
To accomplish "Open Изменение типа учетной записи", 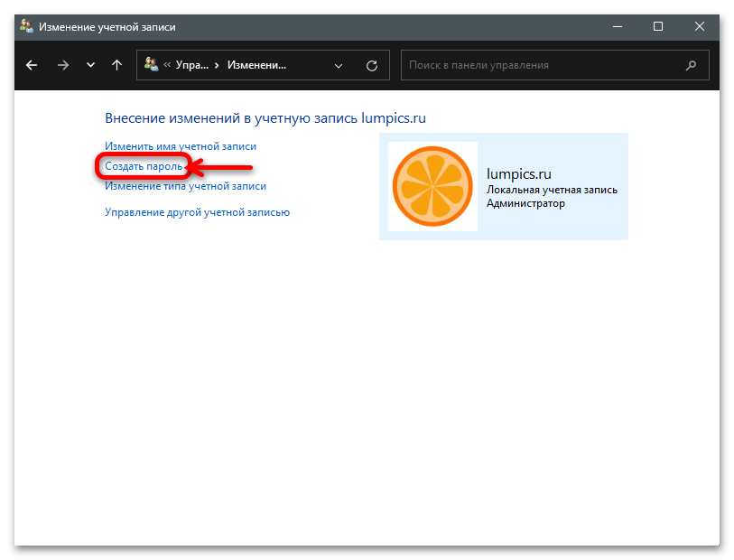I will 185,186.
